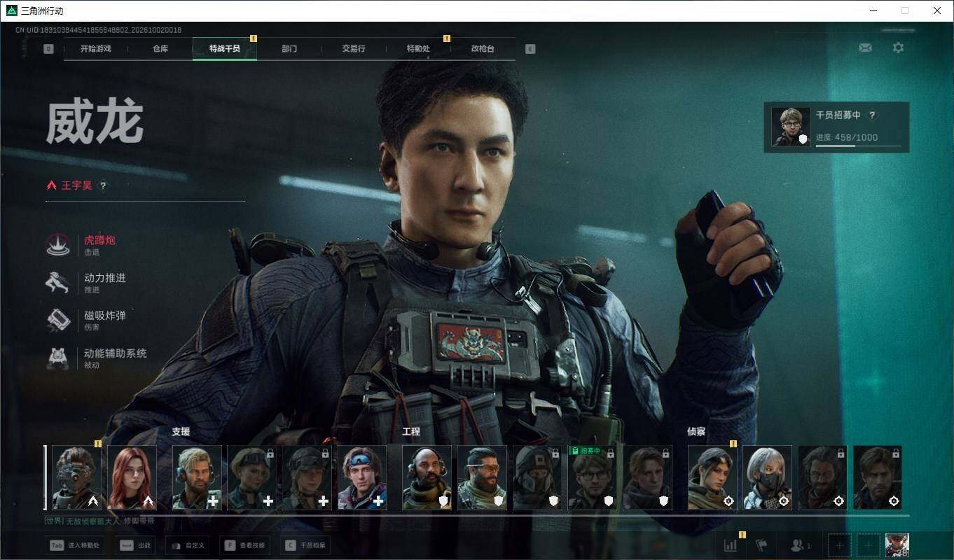The width and height of the screenshot is (954, 560).
Task: Select the white-haired masked recon operator
Action: click(x=767, y=477)
